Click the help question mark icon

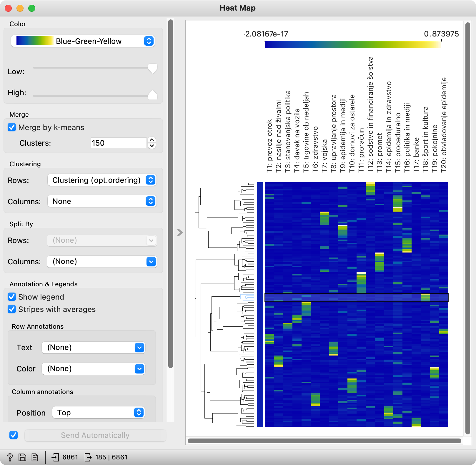10,457
